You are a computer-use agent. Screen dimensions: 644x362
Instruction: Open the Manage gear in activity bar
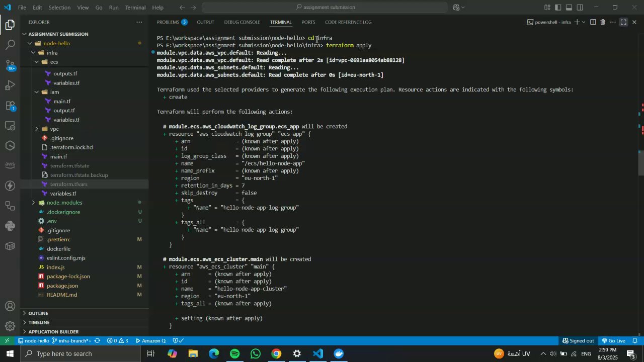pos(10,326)
